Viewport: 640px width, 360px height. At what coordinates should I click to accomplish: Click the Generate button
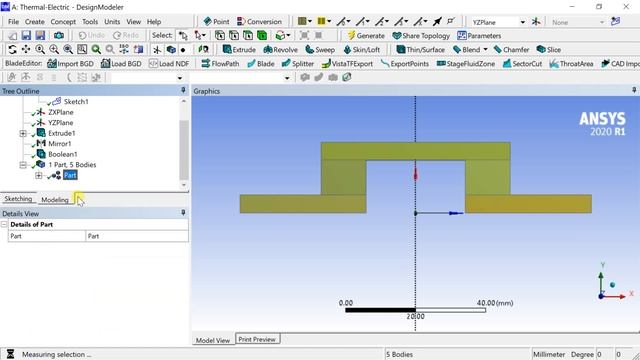click(x=366, y=36)
